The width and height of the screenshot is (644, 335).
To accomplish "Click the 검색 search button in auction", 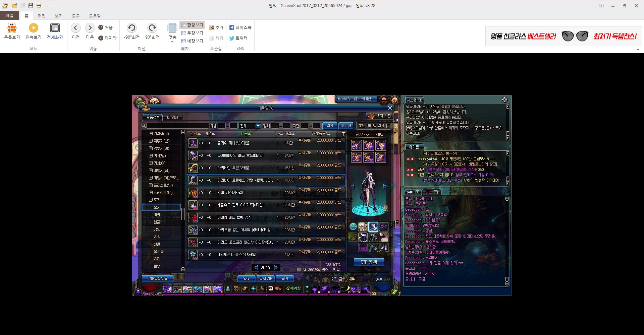I will [x=330, y=126].
